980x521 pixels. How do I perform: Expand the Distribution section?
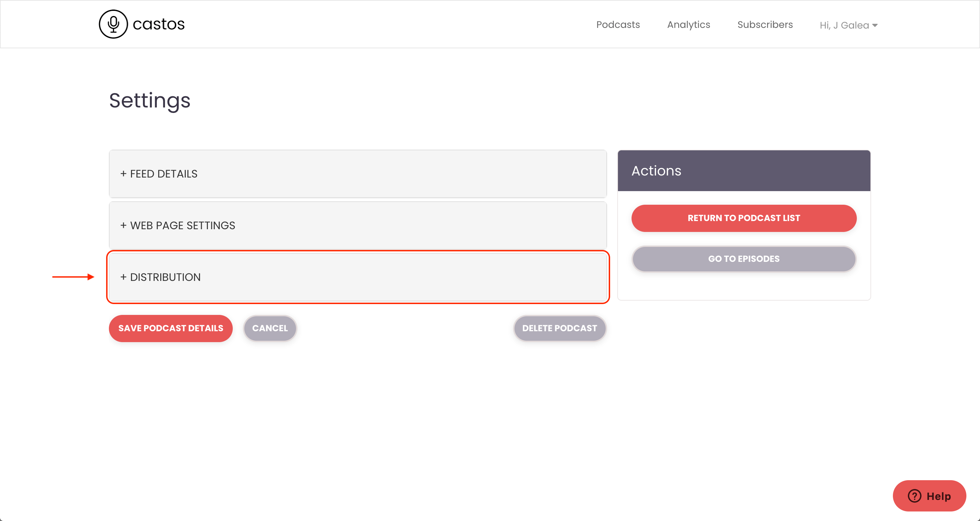click(358, 277)
